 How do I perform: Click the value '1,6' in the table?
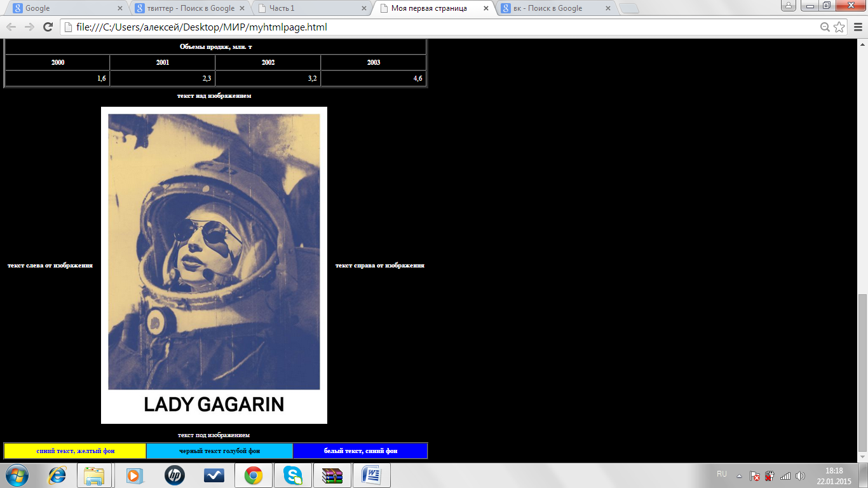[101, 78]
